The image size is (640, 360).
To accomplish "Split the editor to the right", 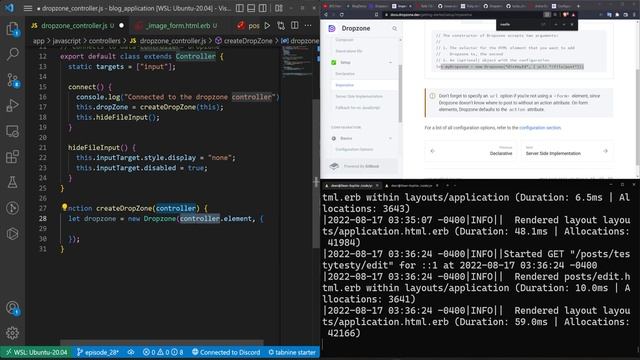I will coord(295,25).
